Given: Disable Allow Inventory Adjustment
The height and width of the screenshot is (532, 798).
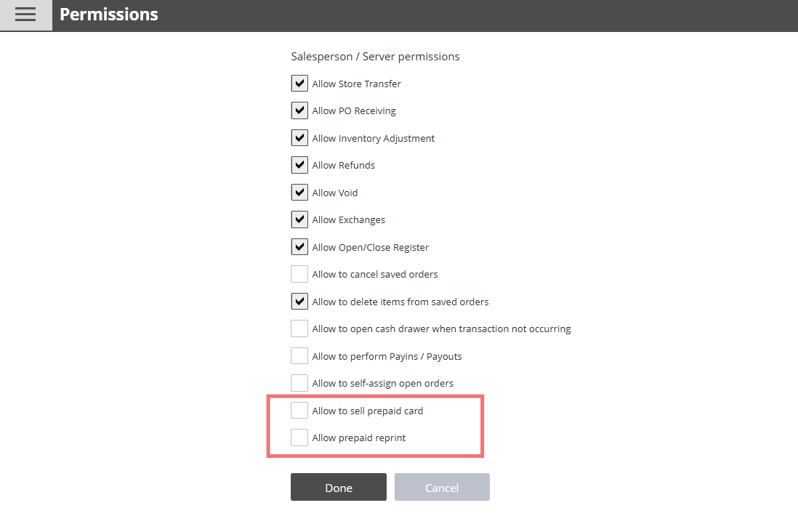Looking at the screenshot, I should coord(299,138).
